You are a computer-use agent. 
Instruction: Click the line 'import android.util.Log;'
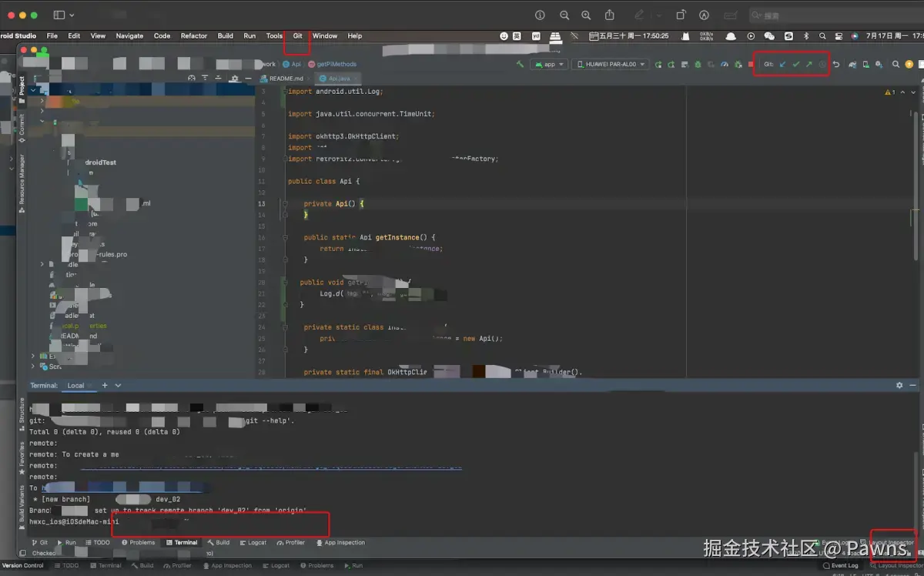coord(335,91)
